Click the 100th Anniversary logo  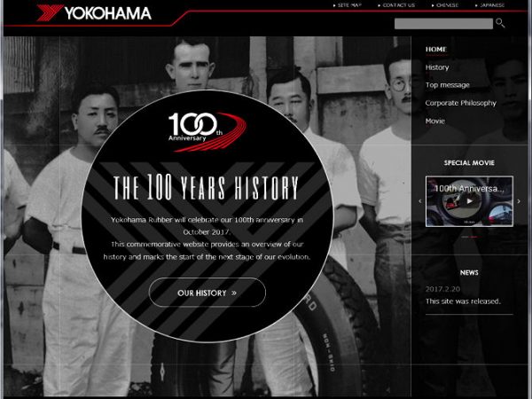207,131
